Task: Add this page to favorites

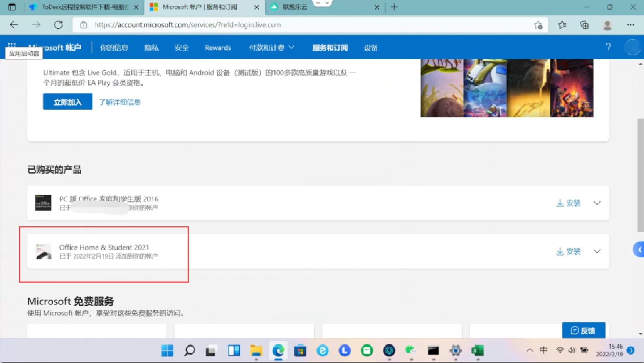Action: pos(538,25)
